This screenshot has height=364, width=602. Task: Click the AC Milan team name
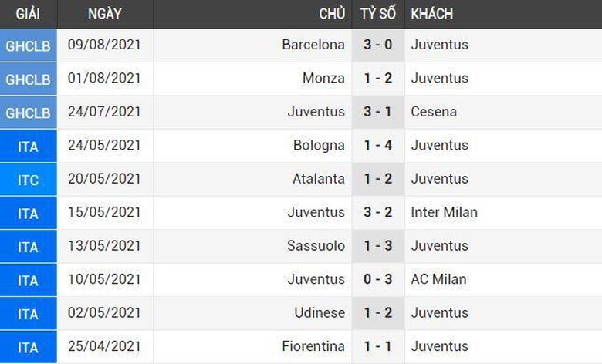438,279
